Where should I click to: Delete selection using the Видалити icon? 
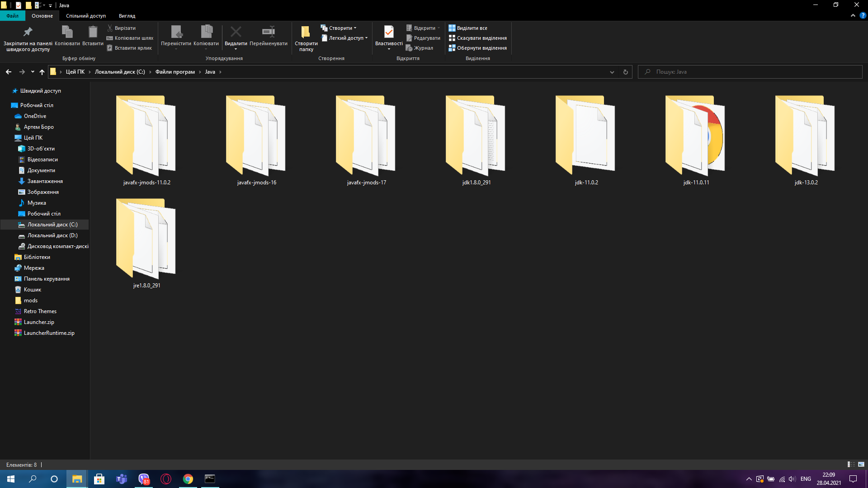[236, 32]
